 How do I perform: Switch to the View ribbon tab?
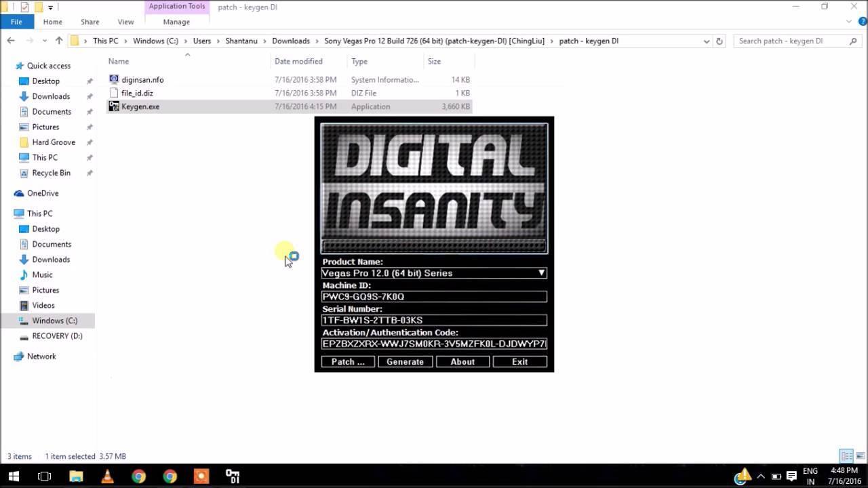click(125, 22)
